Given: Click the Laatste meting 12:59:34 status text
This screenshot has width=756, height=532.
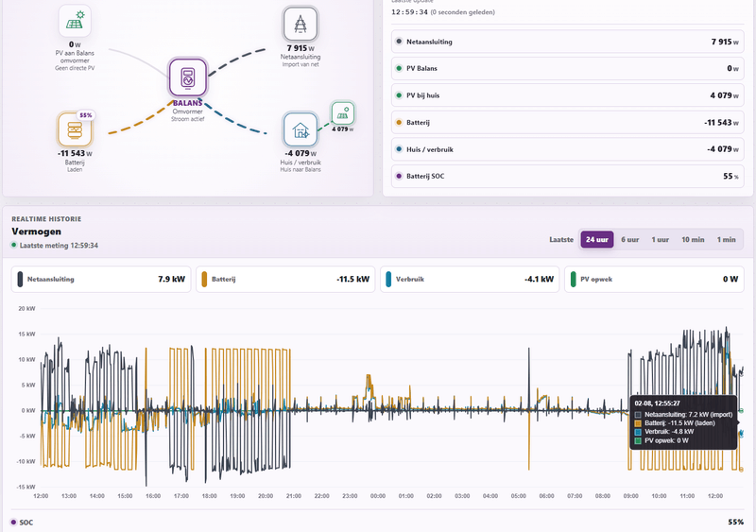Looking at the screenshot, I should (x=59, y=246).
